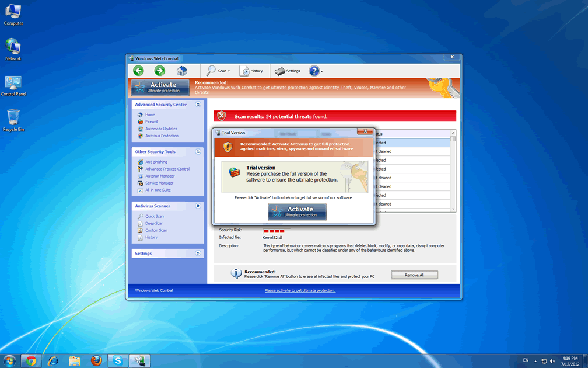Image resolution: width=588 pixels, height=368 pixels.
Task: Expand the Settings sidebar panel
Action: pyautogui.click(x=198, y=254)
